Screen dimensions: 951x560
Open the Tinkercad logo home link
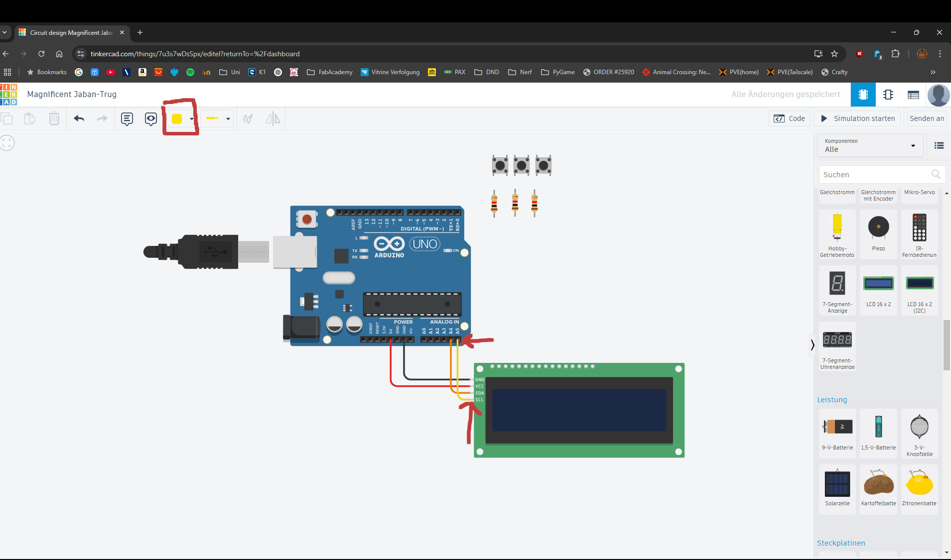[8, 94]
